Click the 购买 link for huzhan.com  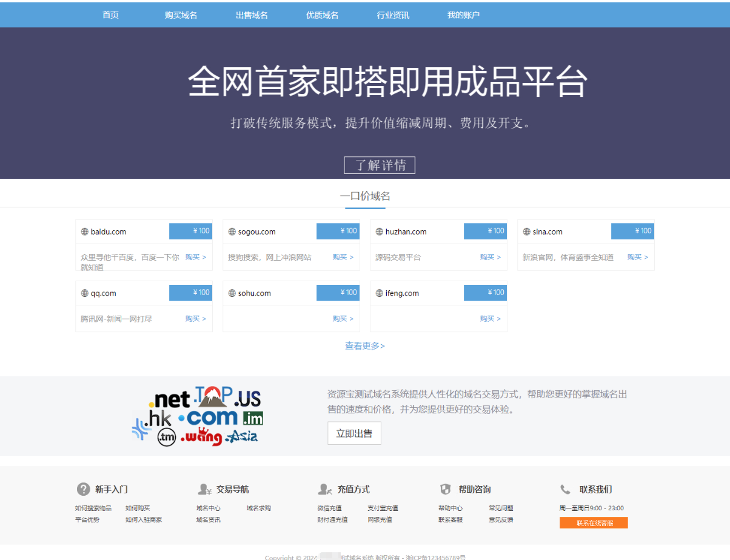[487, 256]
